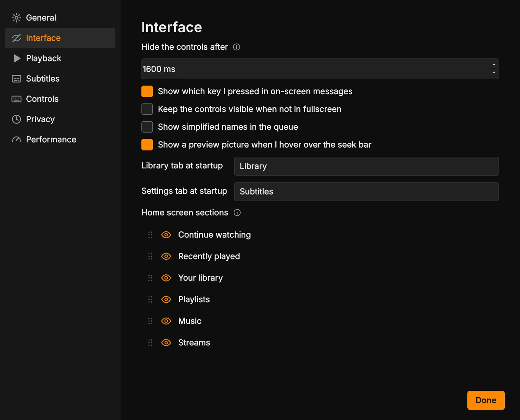Click the drag handle for Playlists

(150, 299)
